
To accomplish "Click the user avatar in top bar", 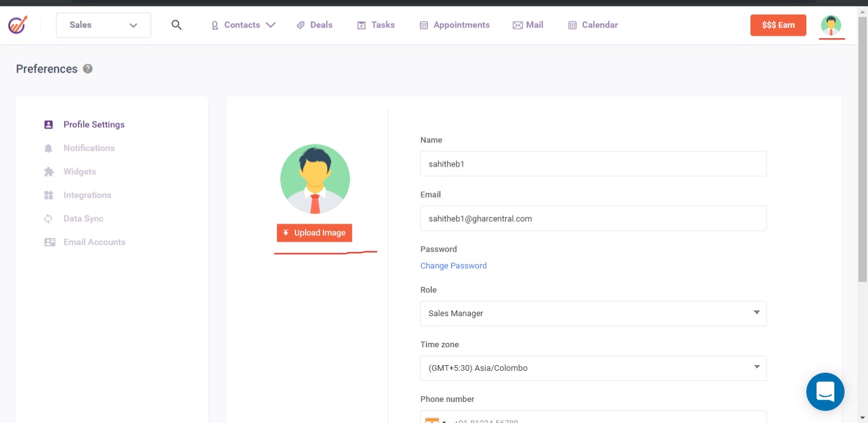I will tap(831, 25).
